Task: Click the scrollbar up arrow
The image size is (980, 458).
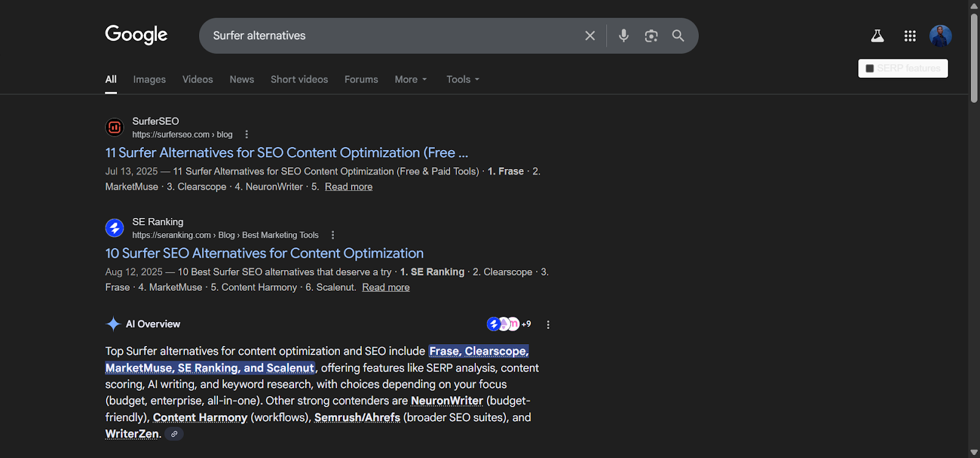Action: (x=974, y=6)
